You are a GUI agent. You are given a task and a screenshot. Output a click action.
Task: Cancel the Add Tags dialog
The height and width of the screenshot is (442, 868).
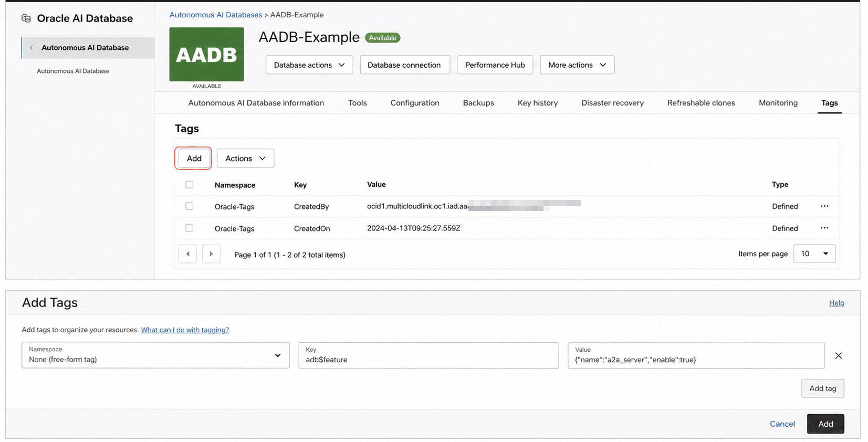(x=782, y=424)
